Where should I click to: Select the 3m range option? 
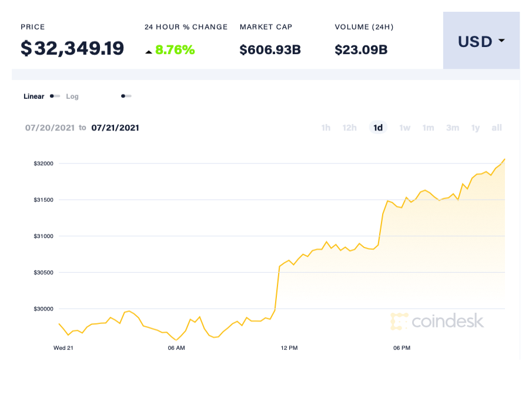click(452, 128)
